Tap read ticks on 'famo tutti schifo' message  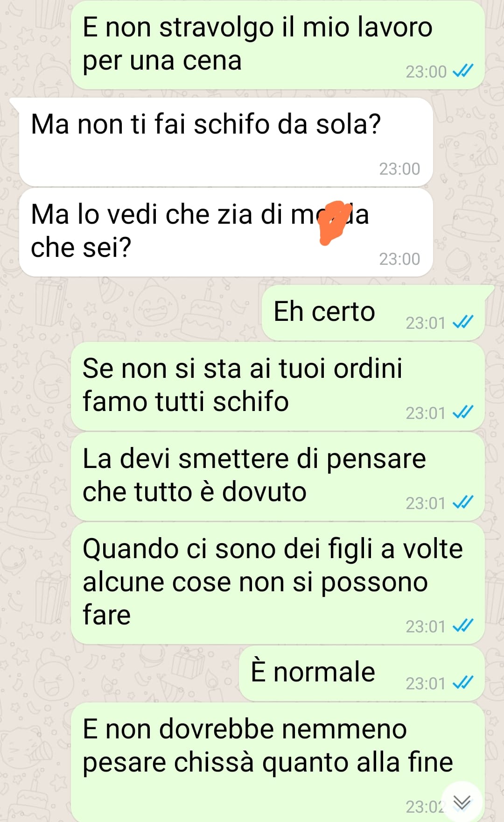[x=463, y=412]
